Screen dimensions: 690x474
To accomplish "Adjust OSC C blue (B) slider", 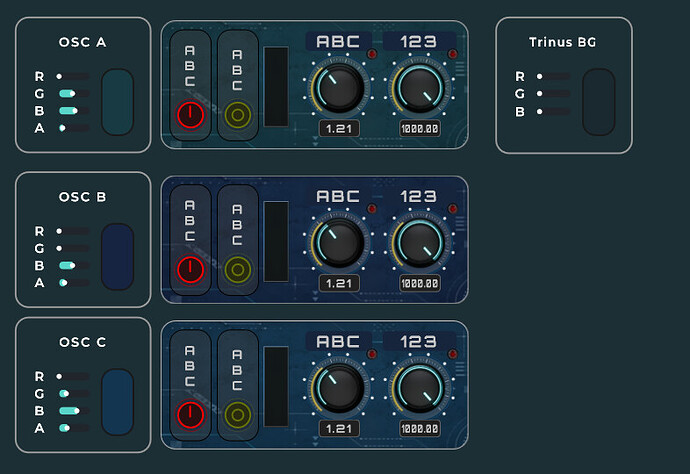I will pos(73,411).
